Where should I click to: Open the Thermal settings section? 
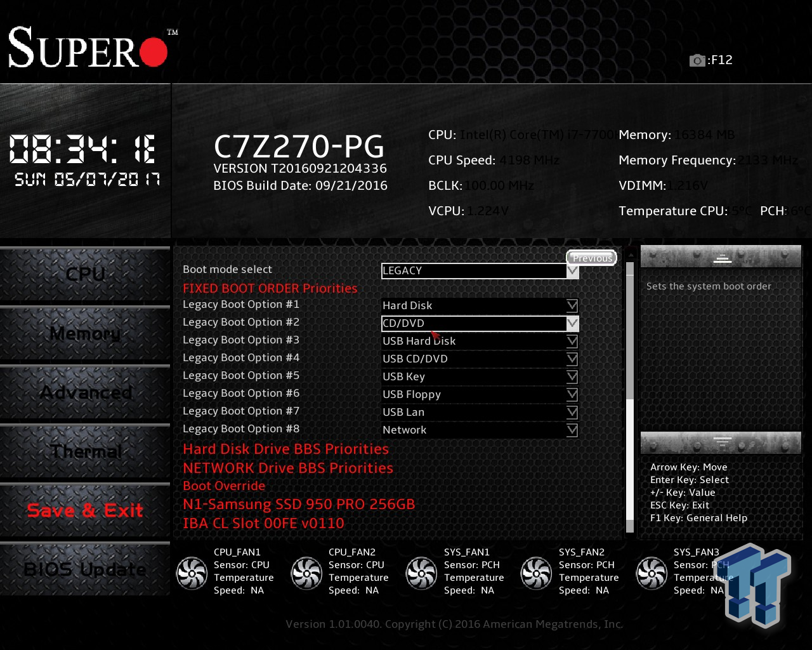85,451
